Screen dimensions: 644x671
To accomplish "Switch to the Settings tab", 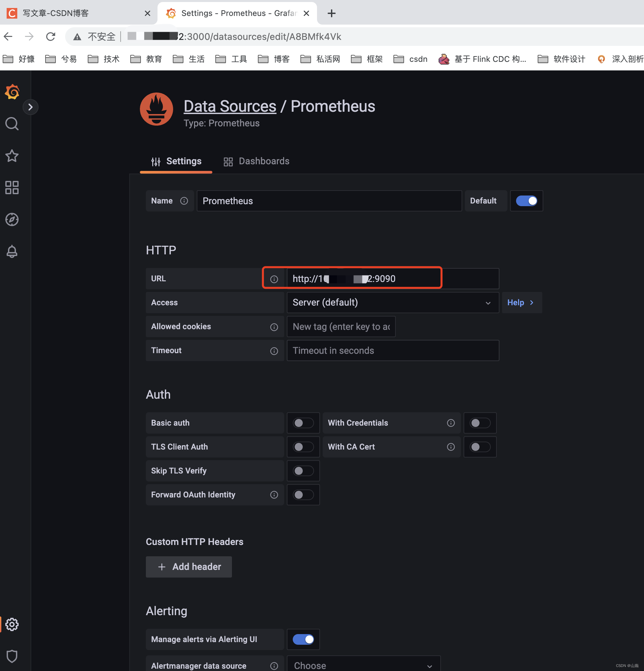I will coord(176,161).
